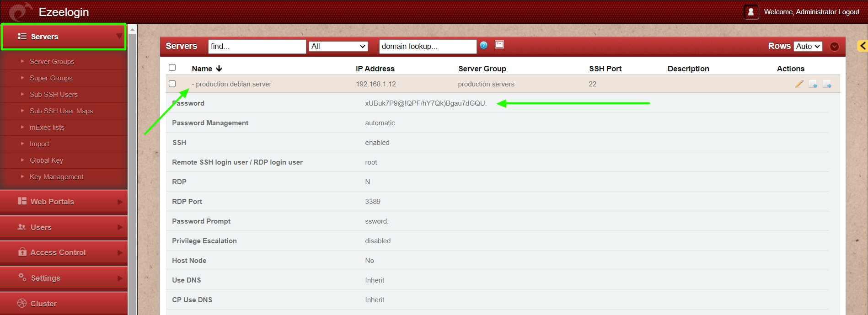Click the Password Prompt 'ssword:' value
The image size is (868, 315).
pyautogui.click(x=377, y=221)
